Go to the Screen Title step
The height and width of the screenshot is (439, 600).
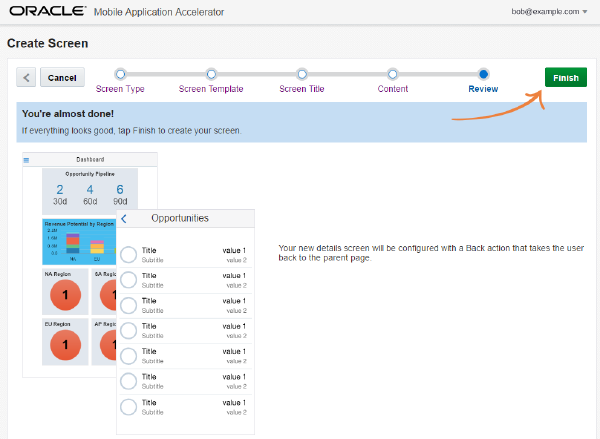point(302,89)
